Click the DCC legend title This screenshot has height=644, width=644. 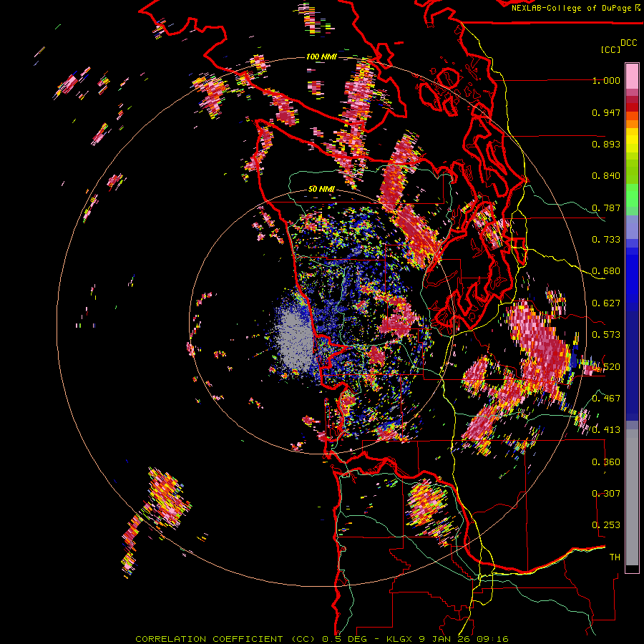click(628, 43)
